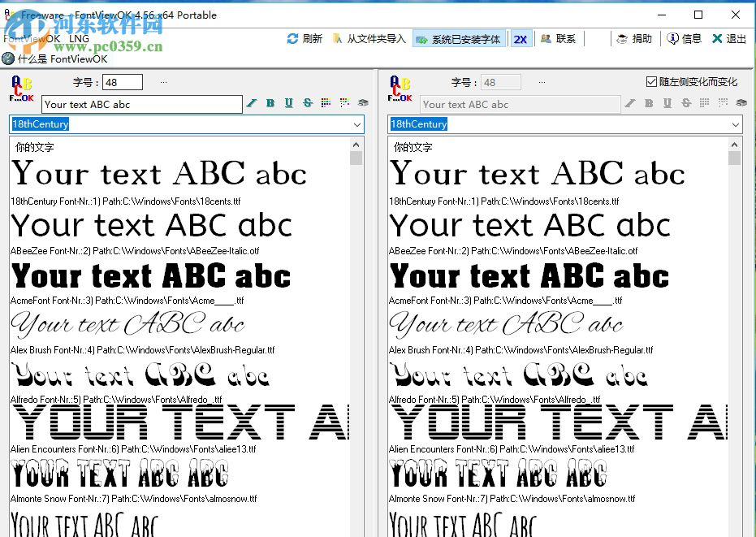Click the right list scroll up arrow
Viewport: 756px width, 537px height.
[x=734, y=145]
